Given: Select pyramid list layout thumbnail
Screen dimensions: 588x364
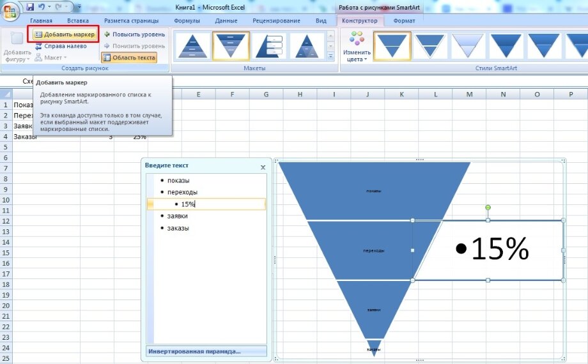Looking at the screenshot, I should pyautogui.click(x=270, y=47).
